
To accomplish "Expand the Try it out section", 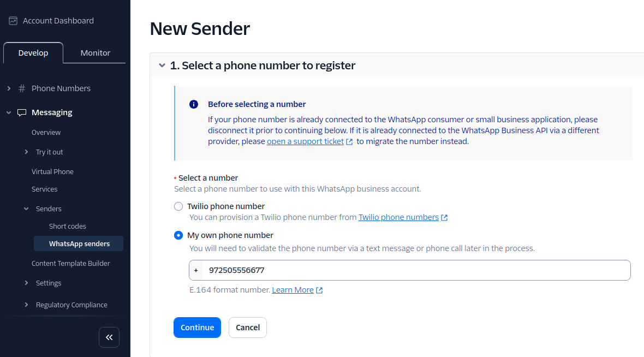I will [26, 152].
